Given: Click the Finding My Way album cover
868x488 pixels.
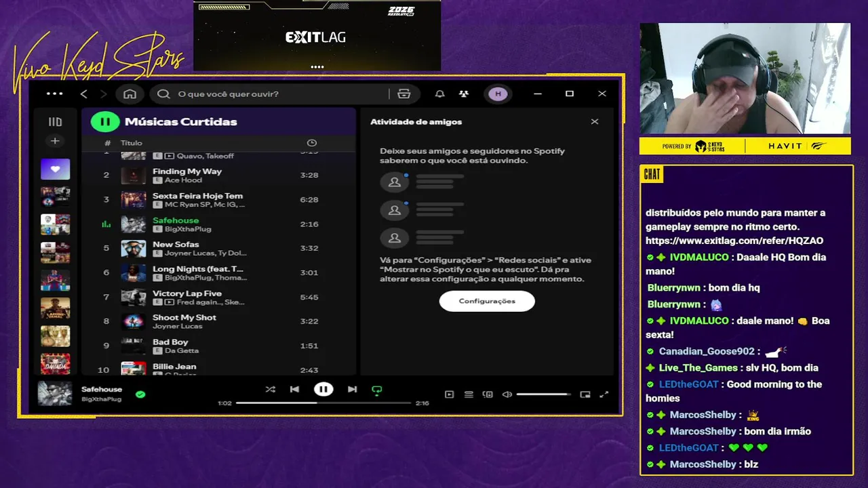Looking at the screenshot, I should [x=134, y=176].
